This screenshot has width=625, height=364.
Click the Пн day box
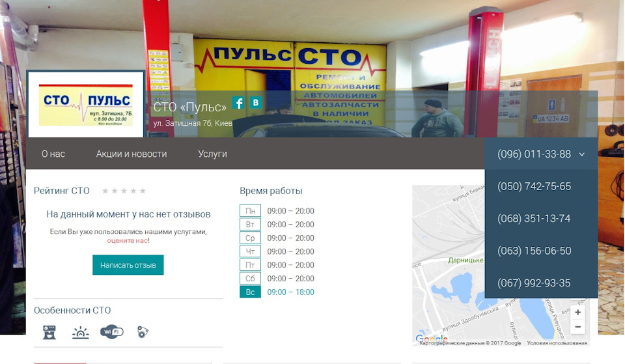[x=250, y=211]
